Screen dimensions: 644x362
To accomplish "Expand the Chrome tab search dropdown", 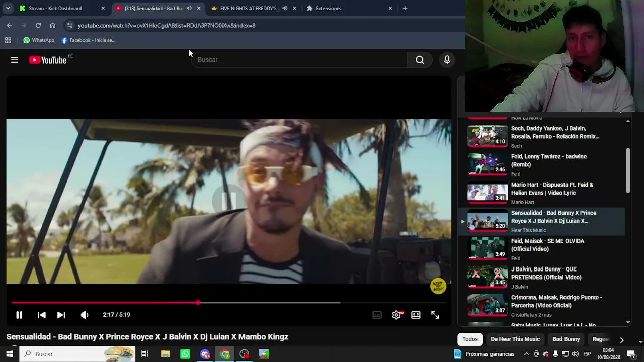I will [x=8, y=8].
